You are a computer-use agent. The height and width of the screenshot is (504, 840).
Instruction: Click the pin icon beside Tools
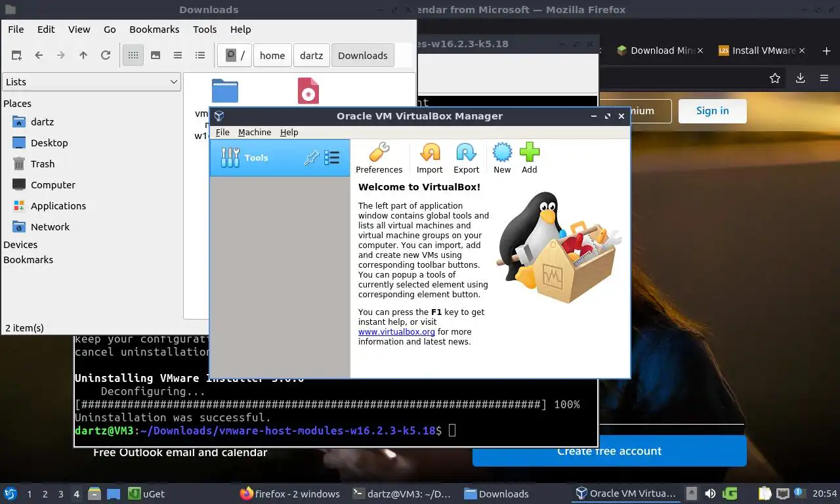[x=311, y=157]
